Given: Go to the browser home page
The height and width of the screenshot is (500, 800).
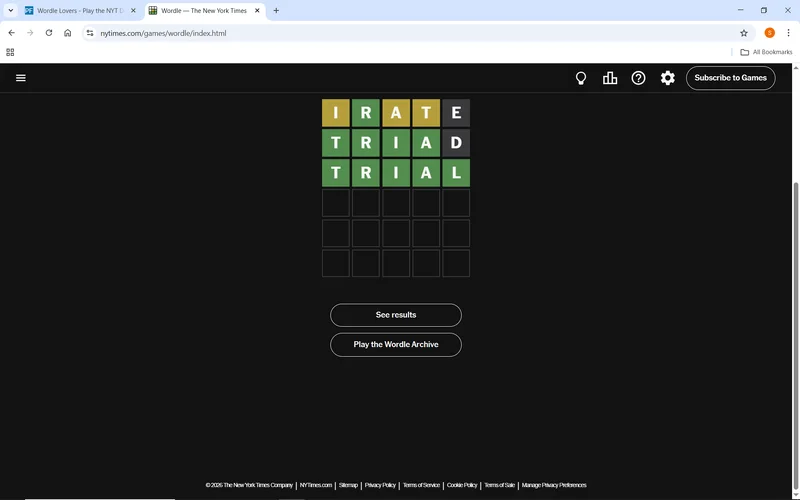Looking at the screenshot, I should (67, 33).
